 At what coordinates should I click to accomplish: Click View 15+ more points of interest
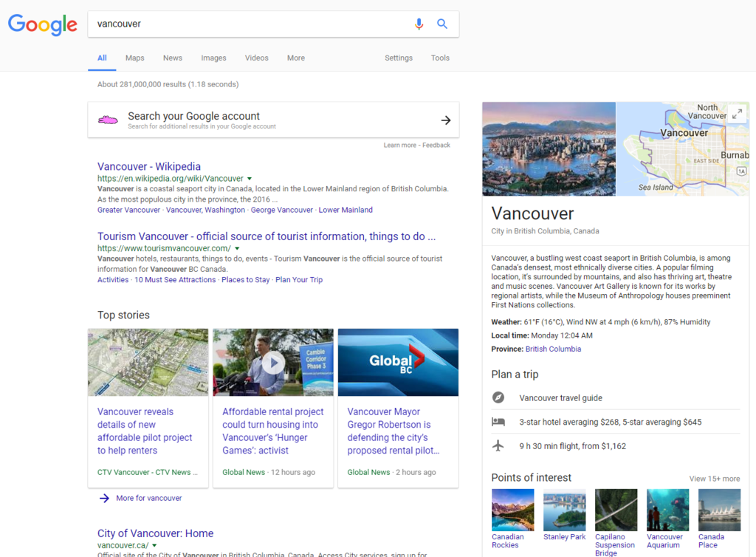pos(715,479)
